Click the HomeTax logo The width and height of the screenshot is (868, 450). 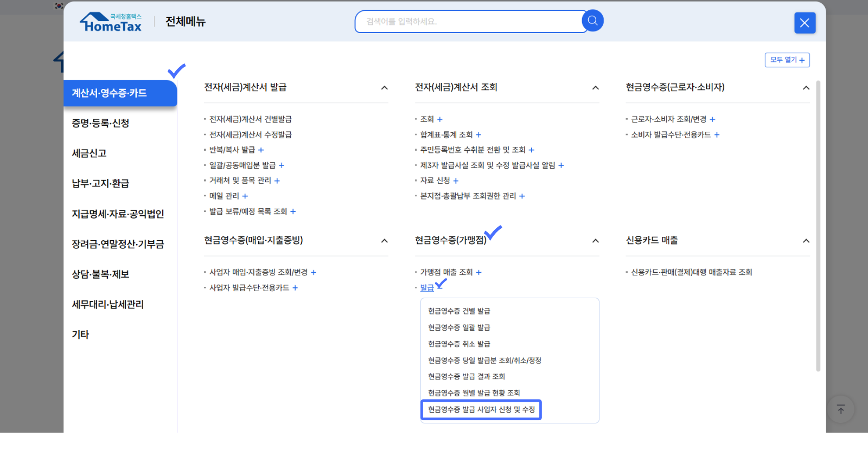pyautogui.click(x=111, y=22)
